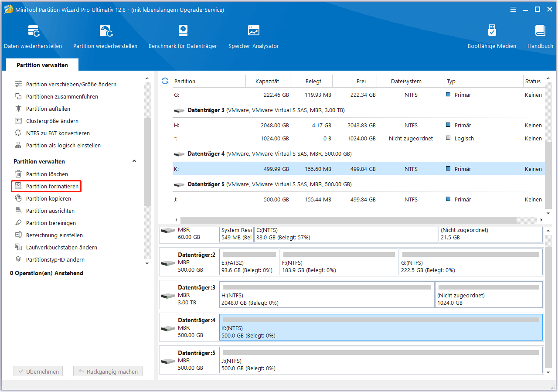Choose Partition verschieben/Größe ändern
Screen dimensions: 558x392
(71, 84)
